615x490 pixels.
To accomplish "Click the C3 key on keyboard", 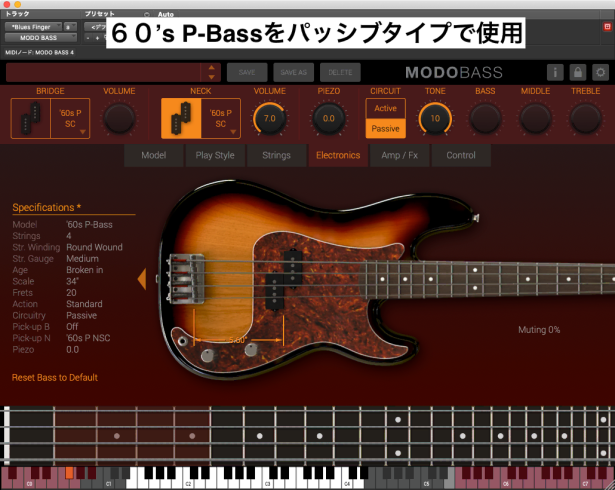I will point(268,483).
